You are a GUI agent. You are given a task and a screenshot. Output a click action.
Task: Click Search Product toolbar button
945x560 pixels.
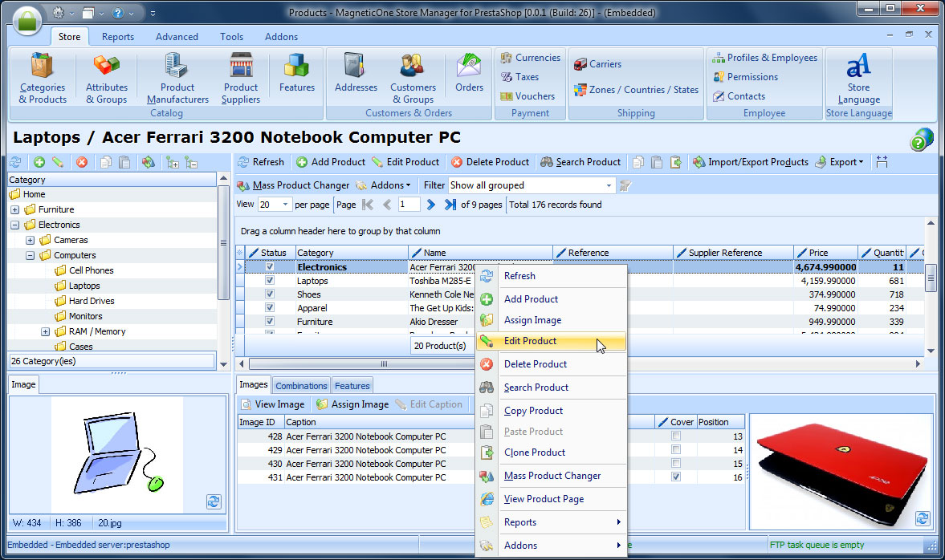tap(580, 162)
